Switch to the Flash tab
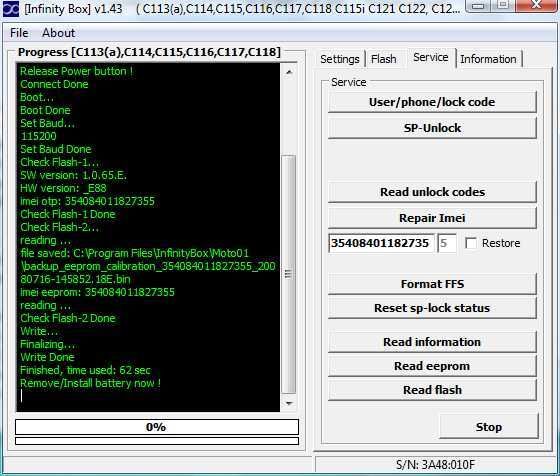The height and width of the screenshot is (476, 560). pos(384,59)
